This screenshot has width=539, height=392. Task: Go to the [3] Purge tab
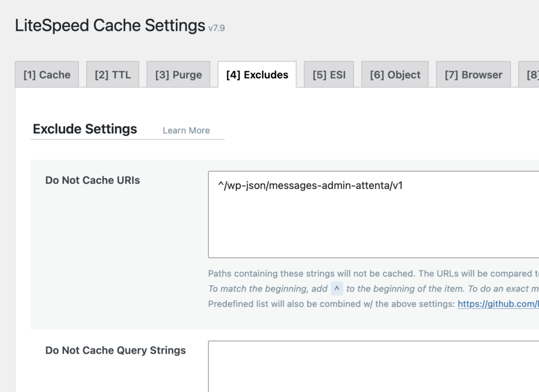pyautogui.click(x=178, y=75)
